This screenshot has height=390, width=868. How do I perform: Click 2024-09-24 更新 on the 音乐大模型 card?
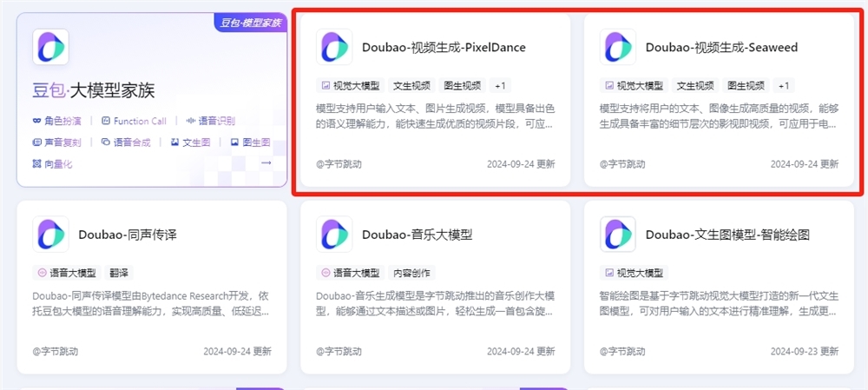[521, 351]
